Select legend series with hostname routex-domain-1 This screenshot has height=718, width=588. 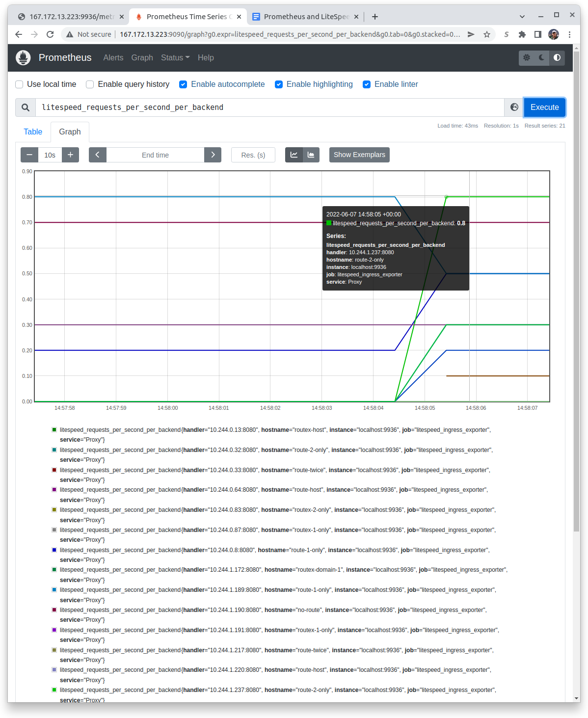(280, 575)
